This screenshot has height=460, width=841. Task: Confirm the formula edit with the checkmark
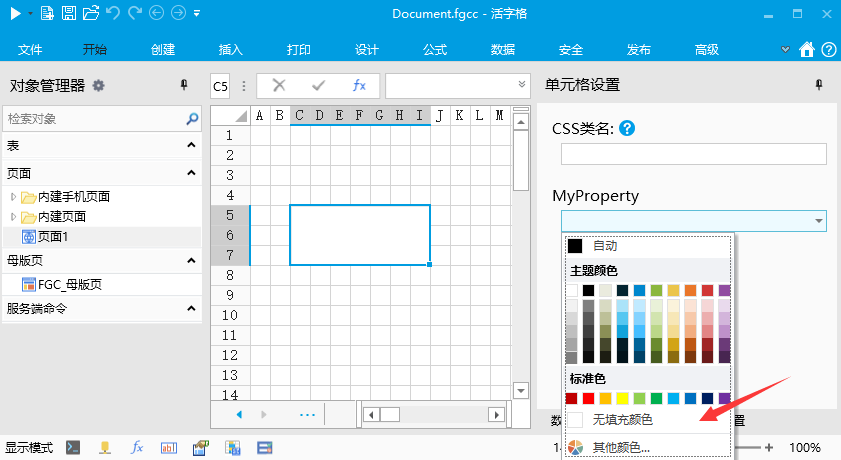pos(319,85)
